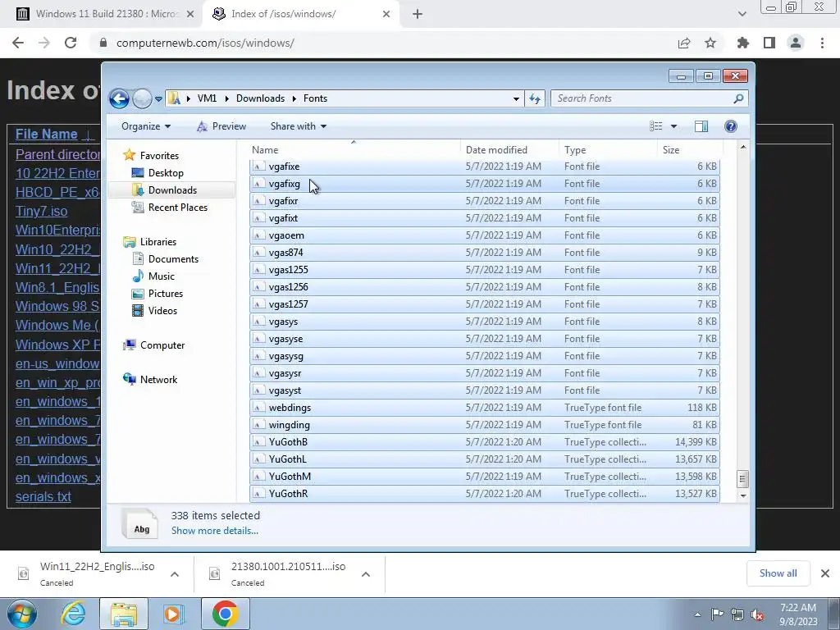The height and width of the screenshot is (630, 840).
Task: Open the view options dropdown arrow
Action: tap(674, 126)
